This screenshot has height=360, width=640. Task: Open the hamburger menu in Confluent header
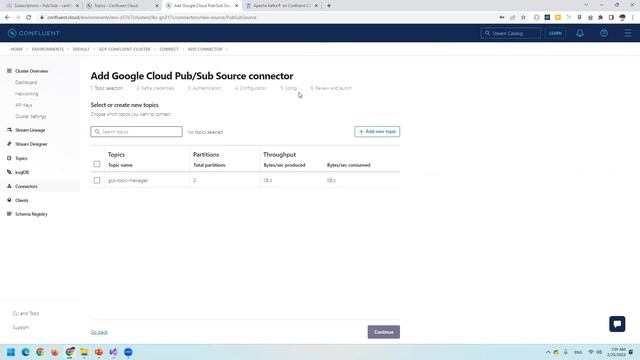[x=628, y=33]
